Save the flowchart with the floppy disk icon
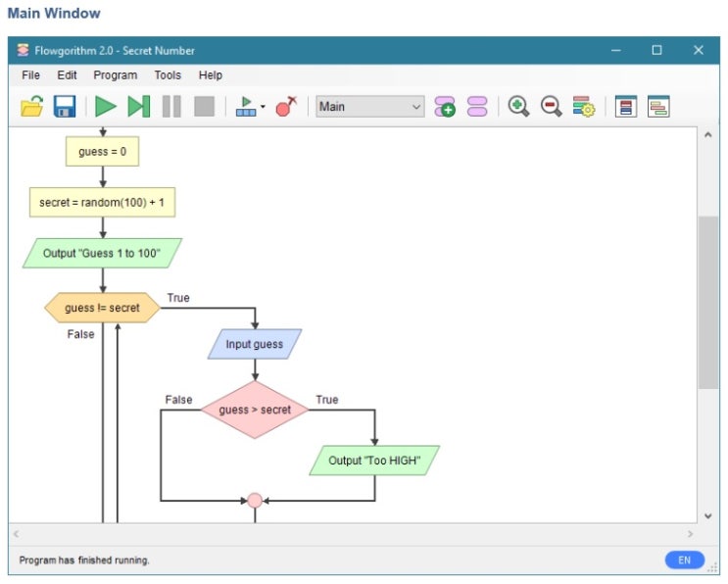The width and height of the screenshot is (728, 584). point(65,107)
